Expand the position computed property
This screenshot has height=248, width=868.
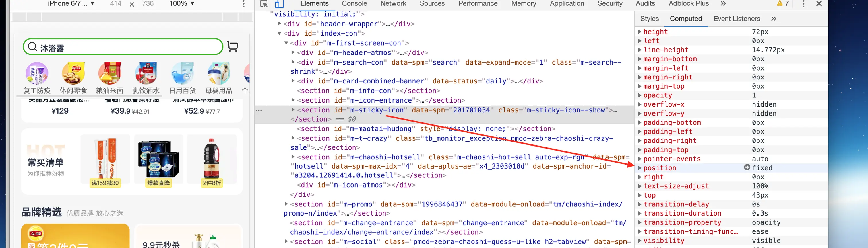(x=639, y=167)
